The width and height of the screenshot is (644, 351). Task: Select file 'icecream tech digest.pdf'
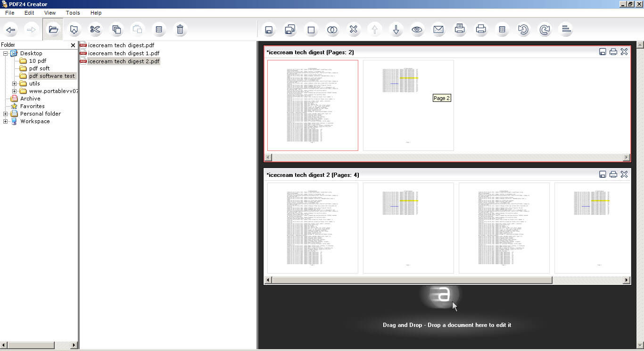point(121,45)
